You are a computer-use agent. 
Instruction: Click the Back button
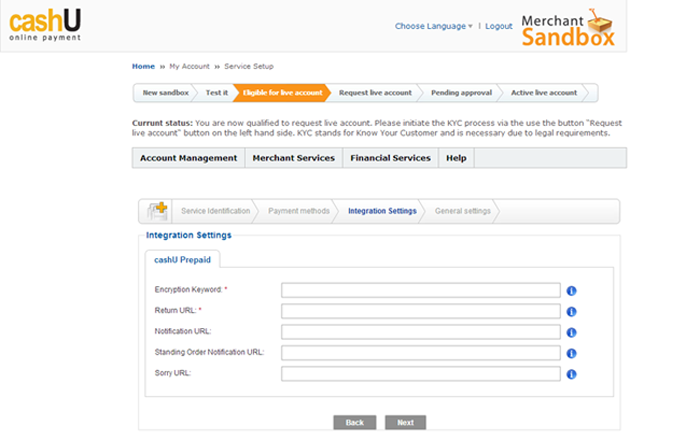[x=354, y=423]
